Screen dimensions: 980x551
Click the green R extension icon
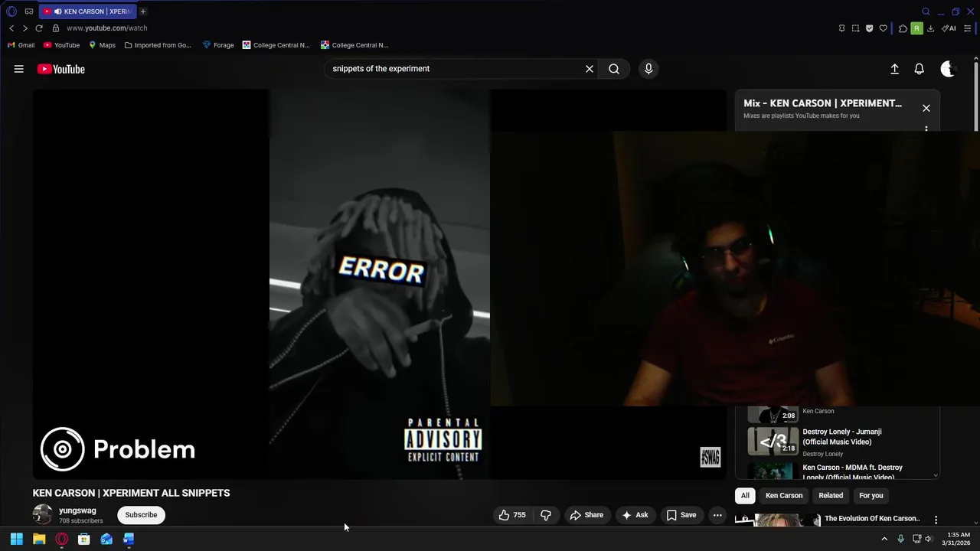point(916,28)
